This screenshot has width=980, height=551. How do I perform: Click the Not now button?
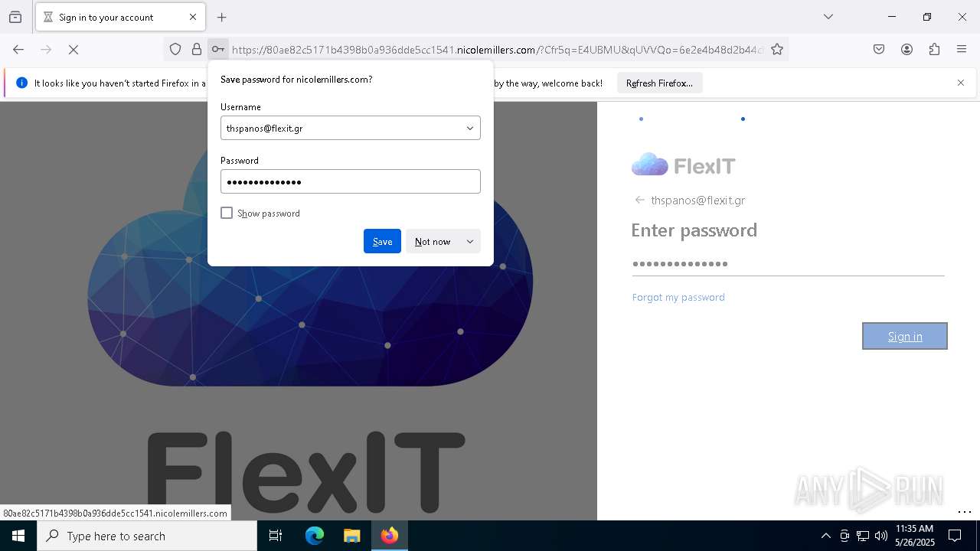[433, 241]
